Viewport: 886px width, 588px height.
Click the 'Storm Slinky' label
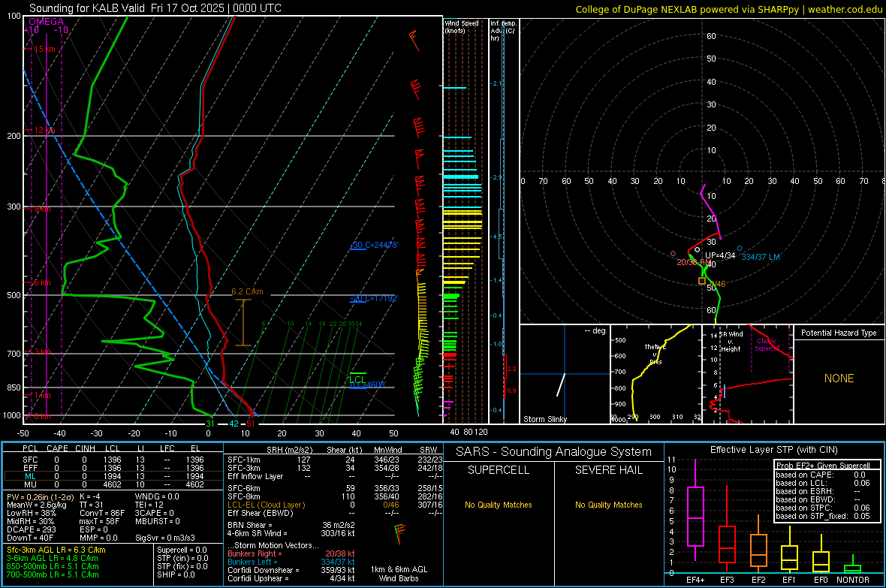(544, 419)
